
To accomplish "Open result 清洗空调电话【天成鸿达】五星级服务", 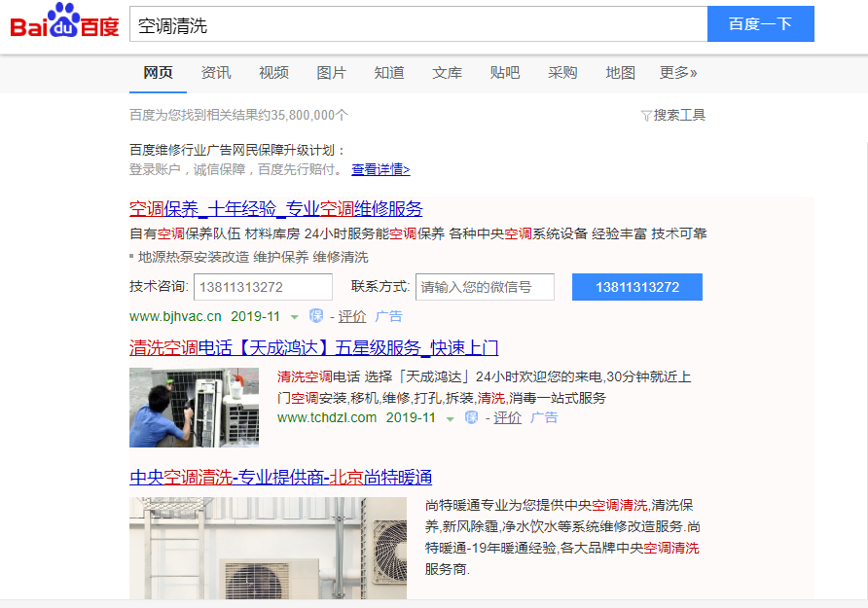I will (x=314, y=347).
